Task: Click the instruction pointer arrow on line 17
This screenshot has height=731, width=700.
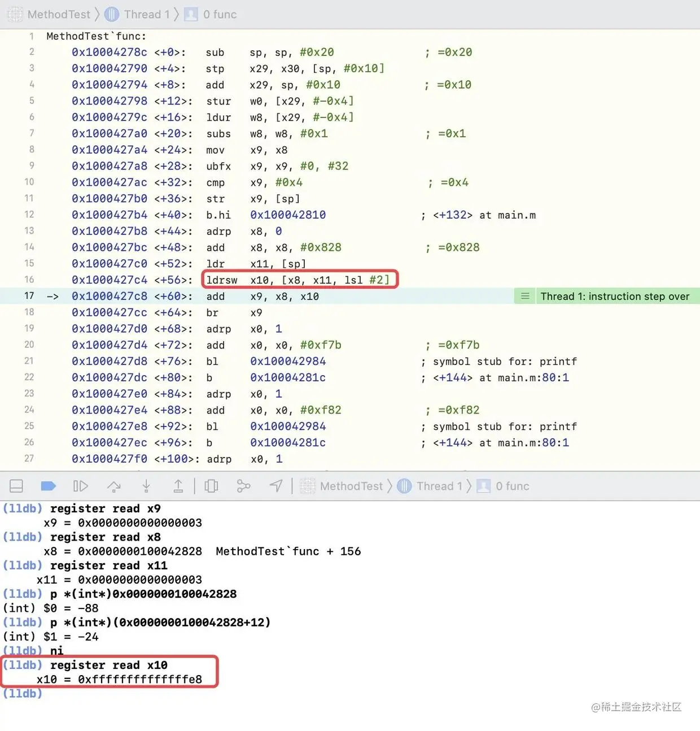Action: click(53, 297)
